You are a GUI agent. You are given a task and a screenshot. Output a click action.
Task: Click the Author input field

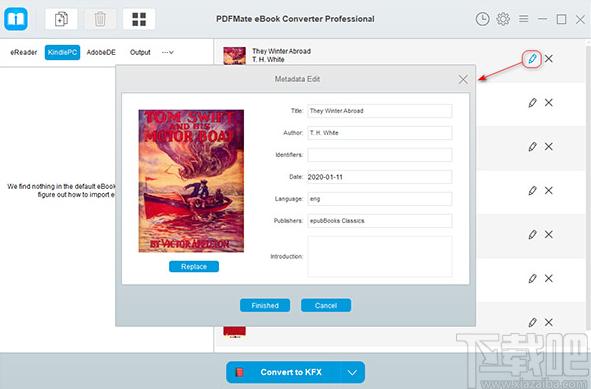[x=380, y=133]
